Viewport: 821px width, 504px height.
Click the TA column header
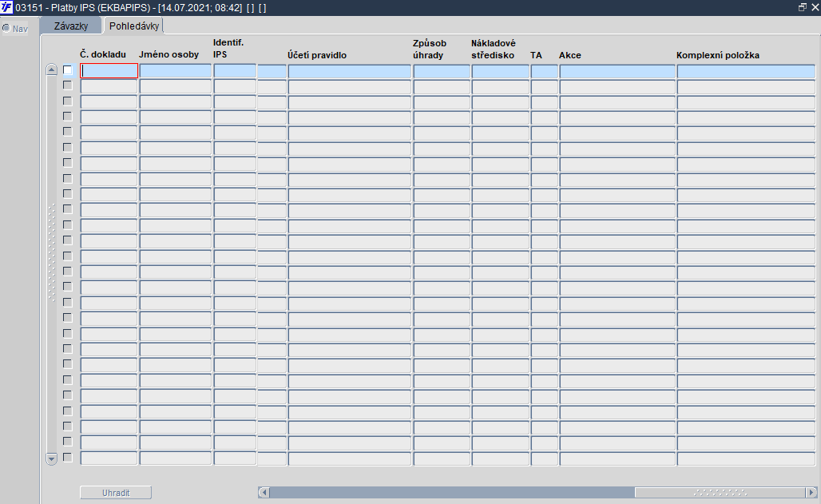(x=536, y=55)
